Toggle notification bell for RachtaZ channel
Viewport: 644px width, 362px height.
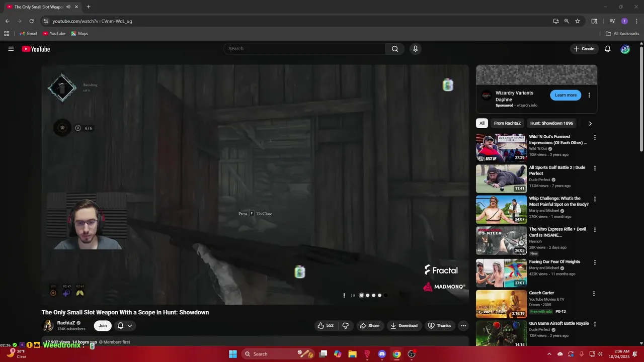(125, 326)
